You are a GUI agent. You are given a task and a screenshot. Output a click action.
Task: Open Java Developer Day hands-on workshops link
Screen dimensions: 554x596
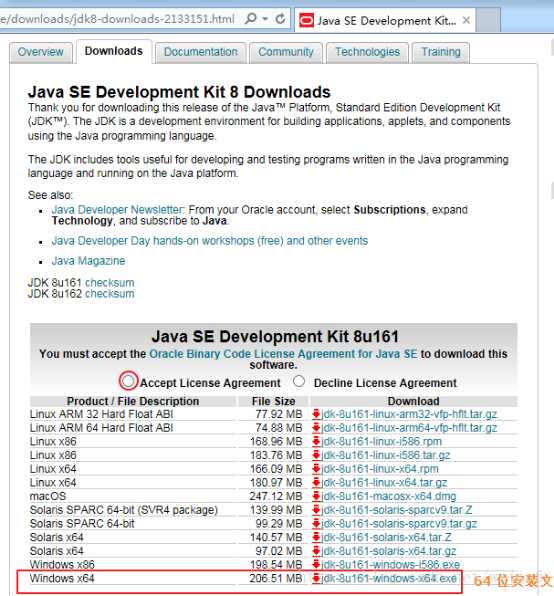pos(210,241)
